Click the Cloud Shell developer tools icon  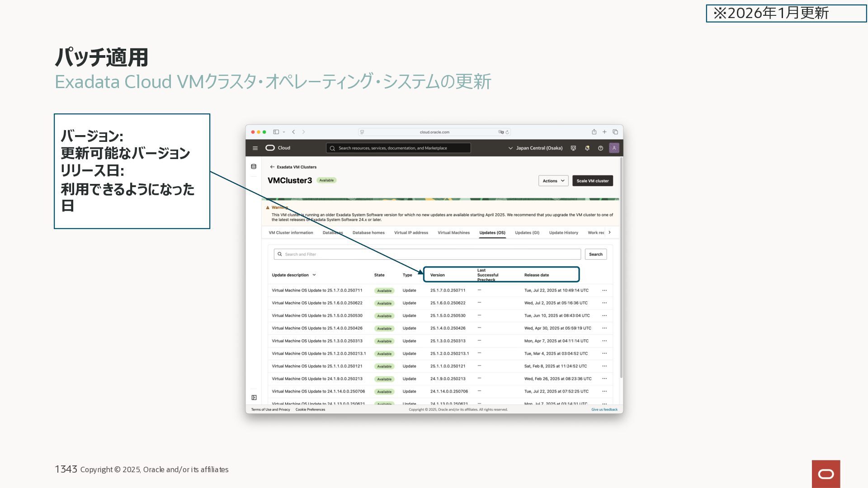[x=573, y=148]
